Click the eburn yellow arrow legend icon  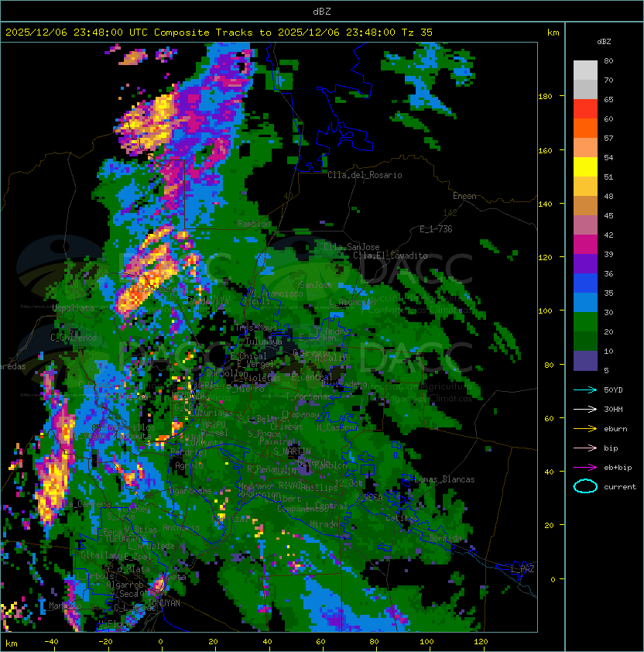[585, 428]
